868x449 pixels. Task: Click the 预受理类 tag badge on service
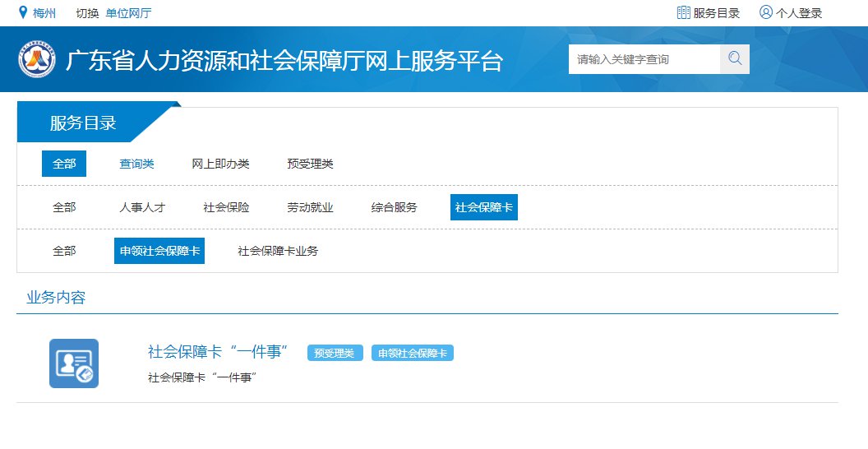click(335, 353)
